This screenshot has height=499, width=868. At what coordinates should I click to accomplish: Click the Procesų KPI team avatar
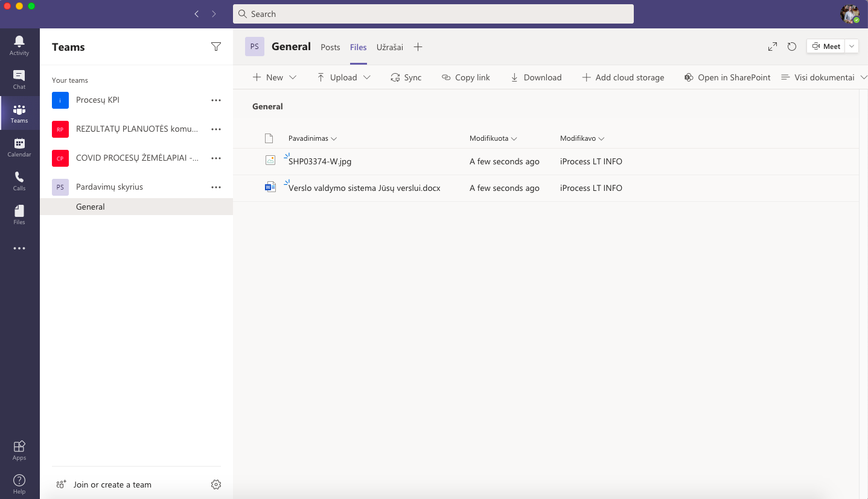tap(60, 100)
